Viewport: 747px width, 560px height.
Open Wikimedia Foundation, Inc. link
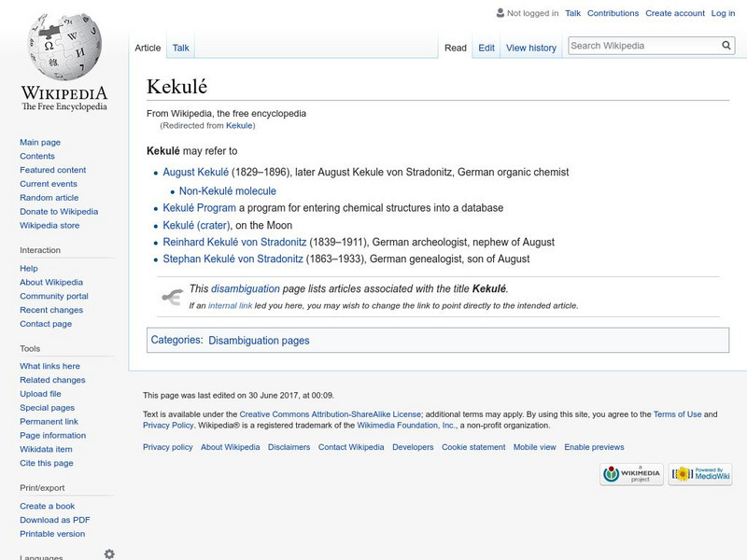coord(406,426)
